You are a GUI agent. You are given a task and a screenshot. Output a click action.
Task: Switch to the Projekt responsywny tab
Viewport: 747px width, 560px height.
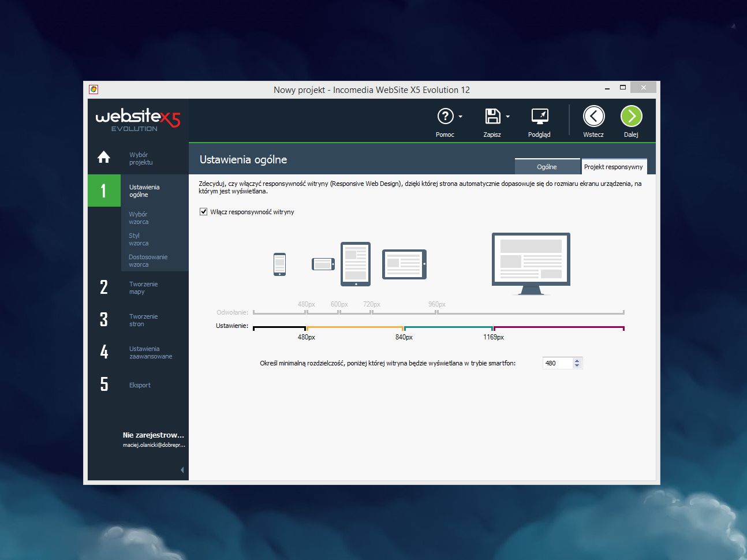tap(613, 167)
